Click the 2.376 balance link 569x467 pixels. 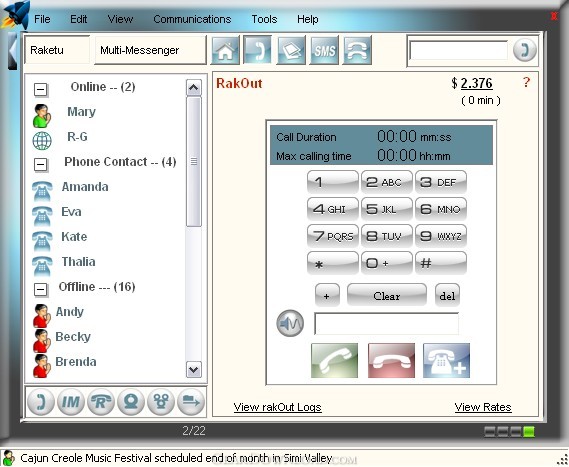coord(476,83)
